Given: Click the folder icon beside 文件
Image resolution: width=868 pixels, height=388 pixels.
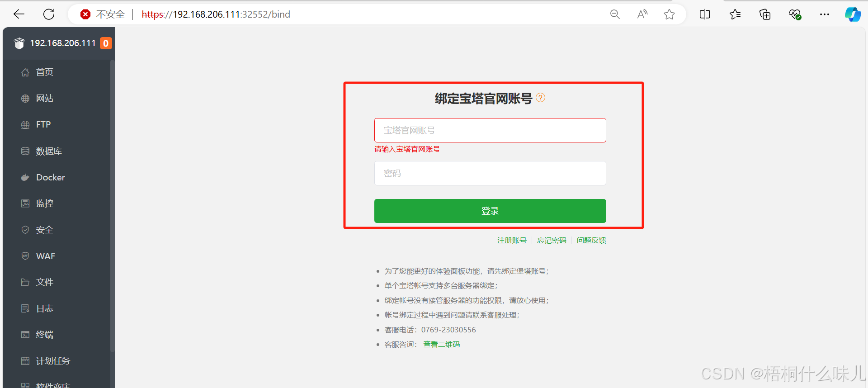Looking at the screenshot, I should coord(25,282).
